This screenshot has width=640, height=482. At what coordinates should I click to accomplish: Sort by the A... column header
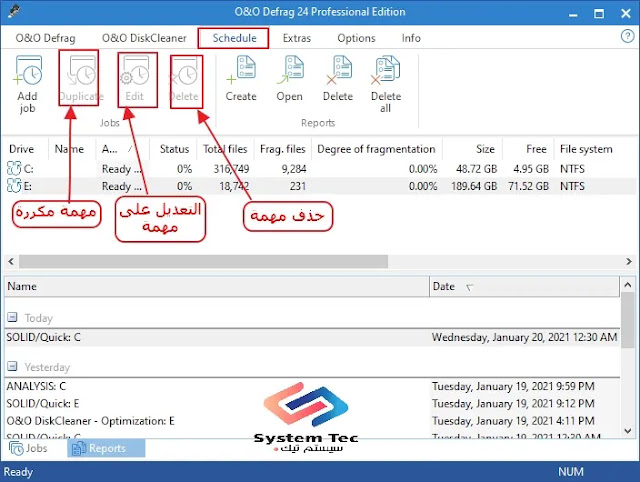coord(122,149)
